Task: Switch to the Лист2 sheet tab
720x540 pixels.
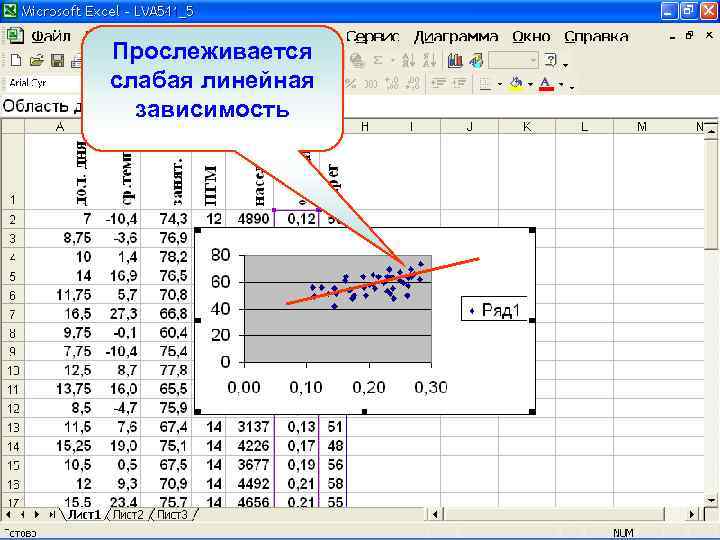Action: 128,515
